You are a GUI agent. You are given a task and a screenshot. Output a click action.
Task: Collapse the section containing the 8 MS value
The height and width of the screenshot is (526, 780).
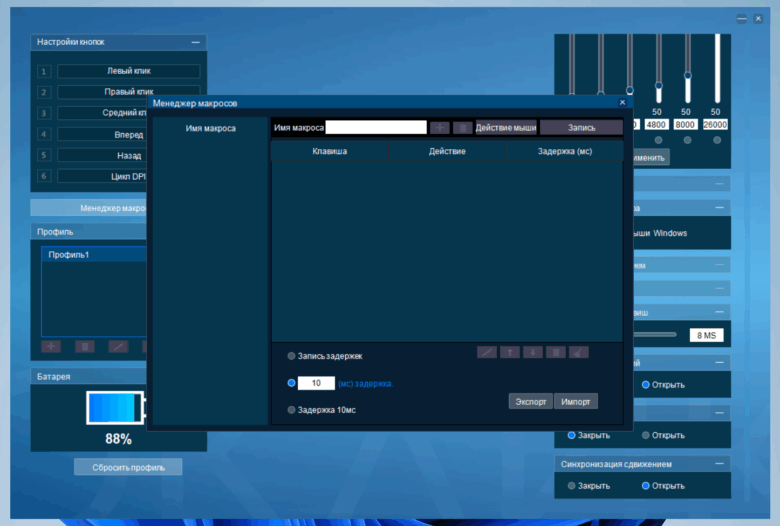pyautogui.click(x=719, y=312)
